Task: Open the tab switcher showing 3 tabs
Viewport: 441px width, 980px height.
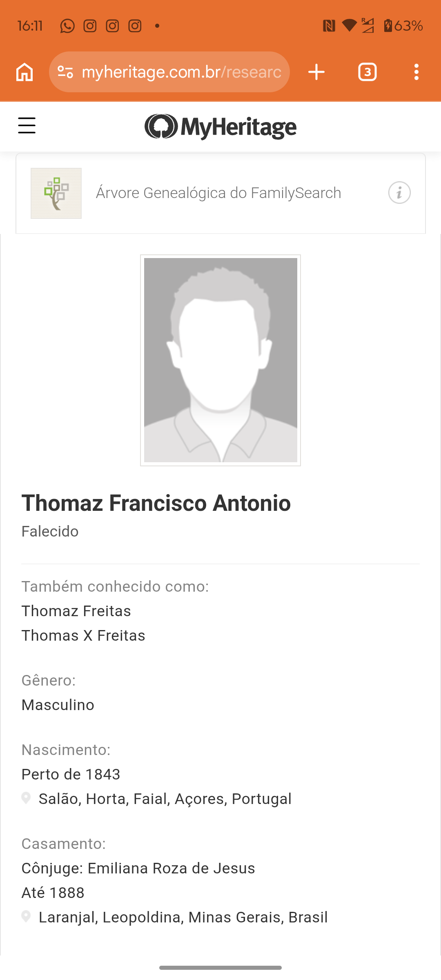Action: 367,72
